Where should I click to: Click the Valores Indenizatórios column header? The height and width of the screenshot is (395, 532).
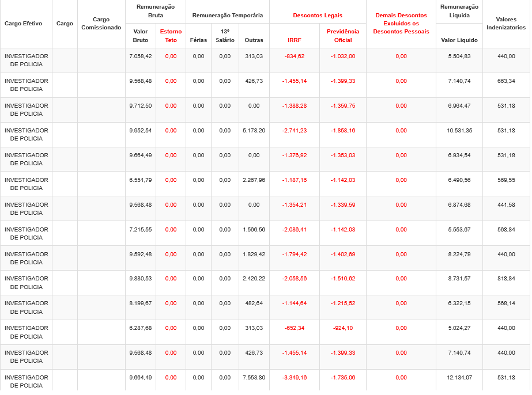506,24
